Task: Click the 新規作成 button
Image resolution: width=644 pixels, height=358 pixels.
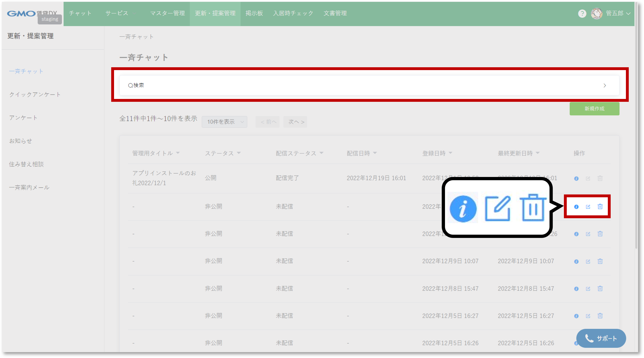Action: [594, 109]
